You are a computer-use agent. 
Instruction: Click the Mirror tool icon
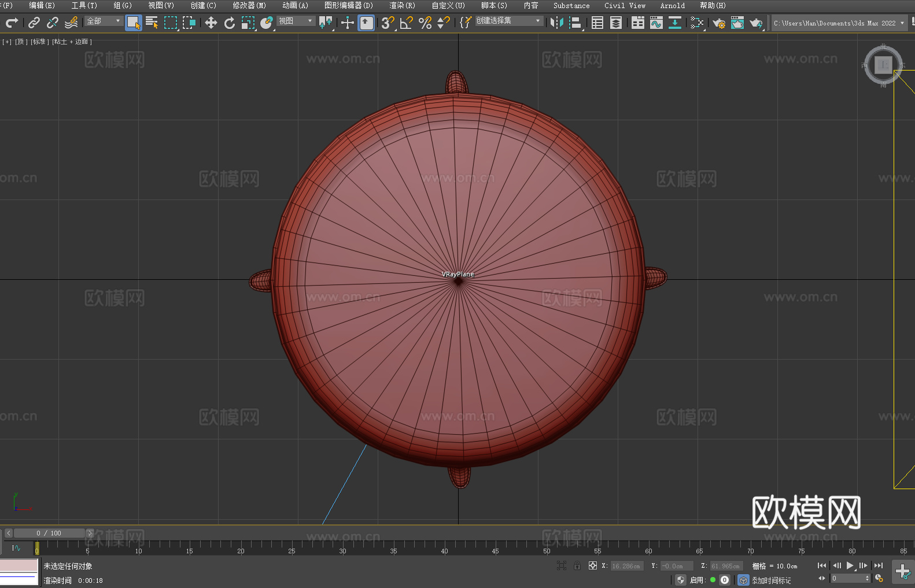pos(557,23)
